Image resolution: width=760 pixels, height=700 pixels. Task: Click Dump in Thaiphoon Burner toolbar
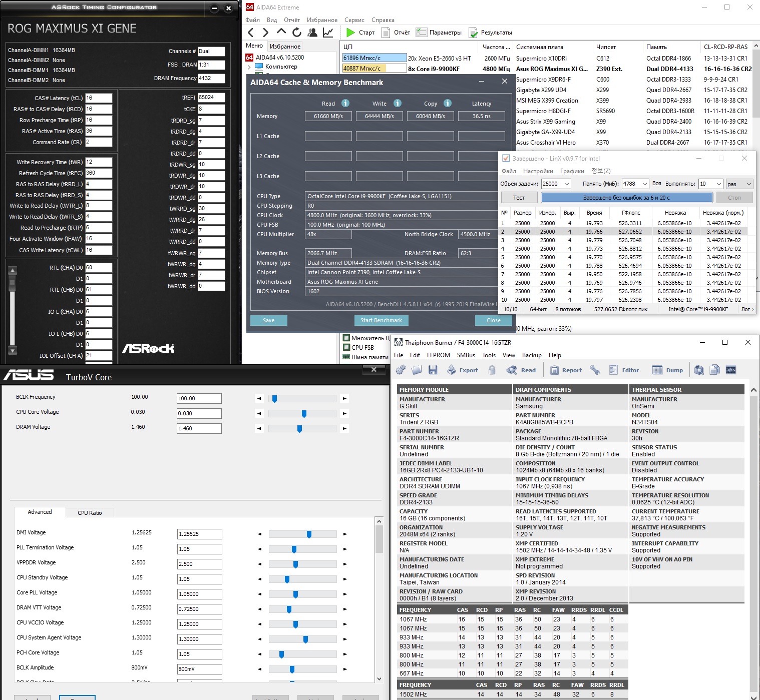click(x=667, y=370)
